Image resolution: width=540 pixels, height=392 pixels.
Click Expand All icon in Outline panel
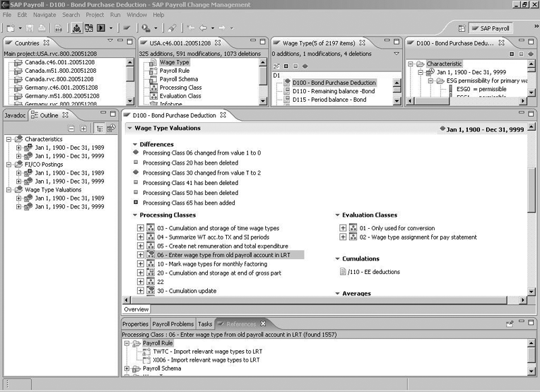coord(83,128)
